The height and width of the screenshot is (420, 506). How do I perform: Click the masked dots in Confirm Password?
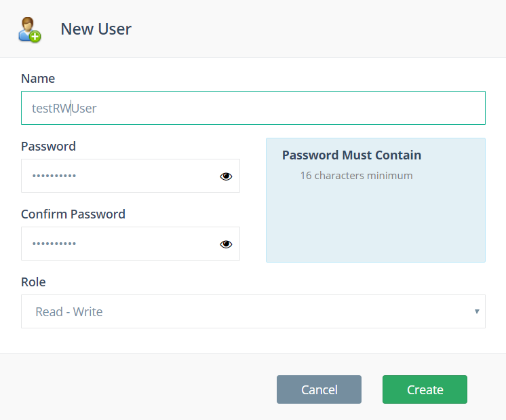click(54, 244)
